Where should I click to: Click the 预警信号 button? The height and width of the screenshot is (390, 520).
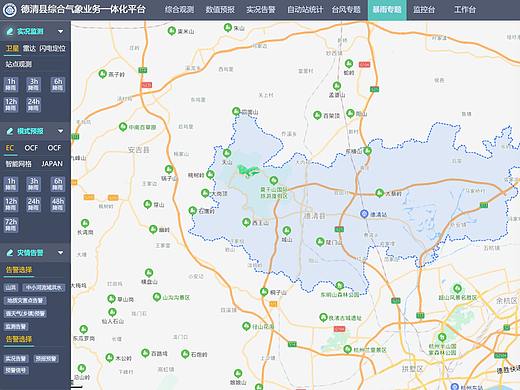click(16, 370)
